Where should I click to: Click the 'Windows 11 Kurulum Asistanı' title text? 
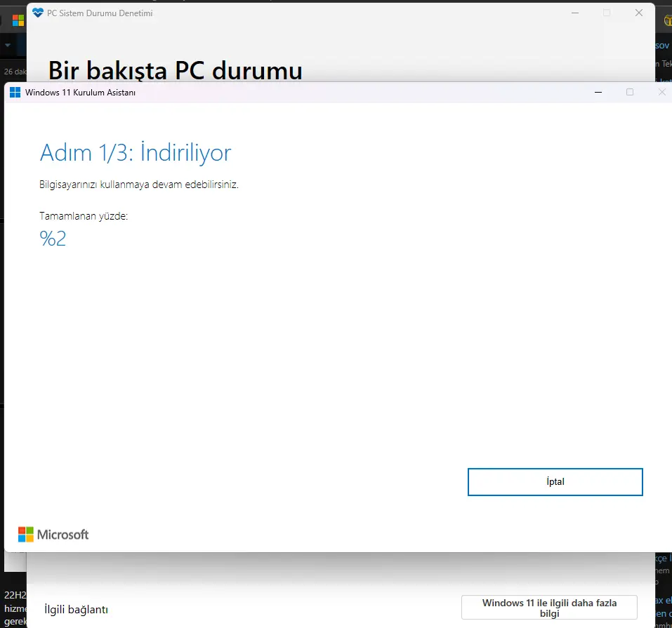[80, 93]
